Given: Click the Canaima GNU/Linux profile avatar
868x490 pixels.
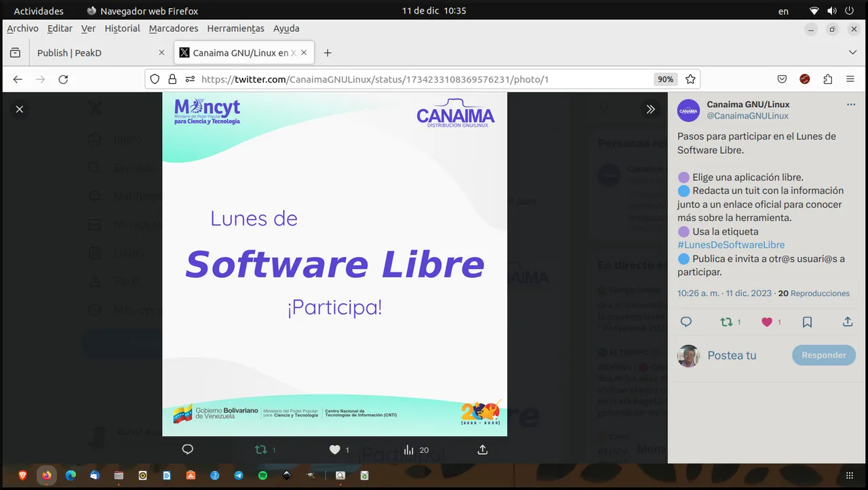Looking at the screenshot, I should coord(688,110).
